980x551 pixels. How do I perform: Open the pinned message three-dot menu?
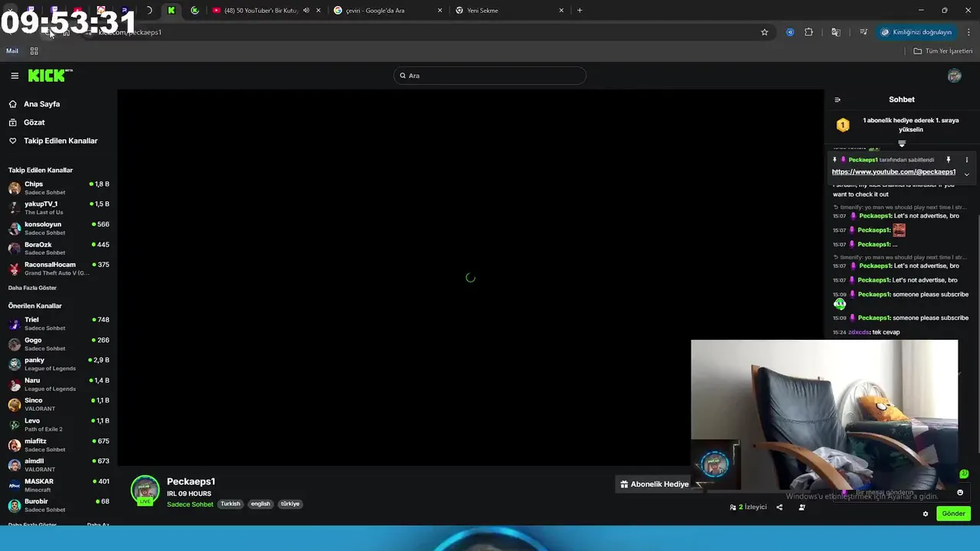click(x=966, y=160)
